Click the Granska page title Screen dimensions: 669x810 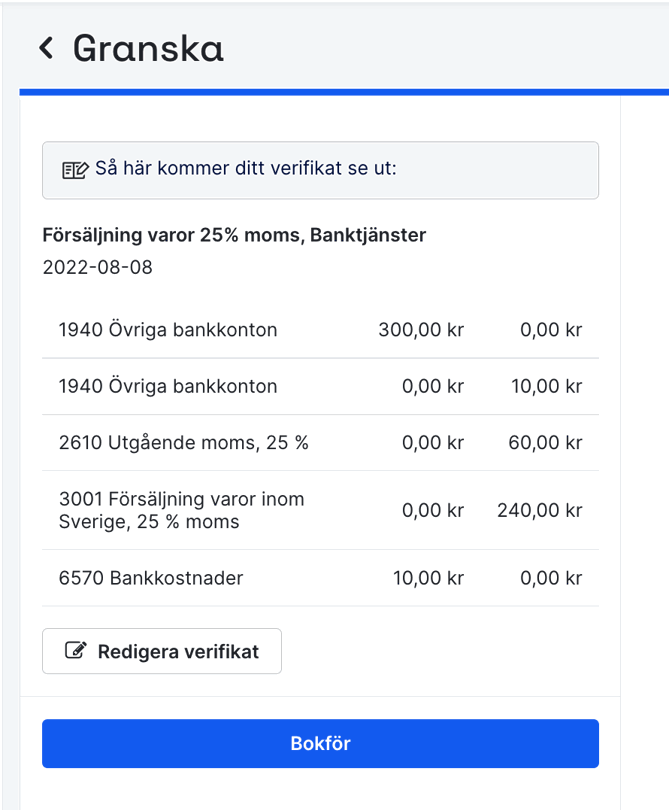point(147,47)
